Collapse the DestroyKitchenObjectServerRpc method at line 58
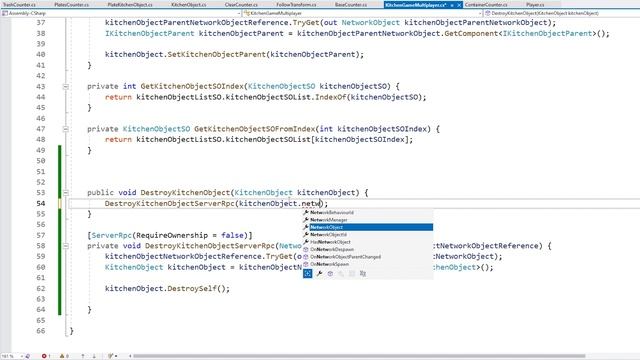The width and height of the screenshot is (640, 360). [x=65, y=246]
